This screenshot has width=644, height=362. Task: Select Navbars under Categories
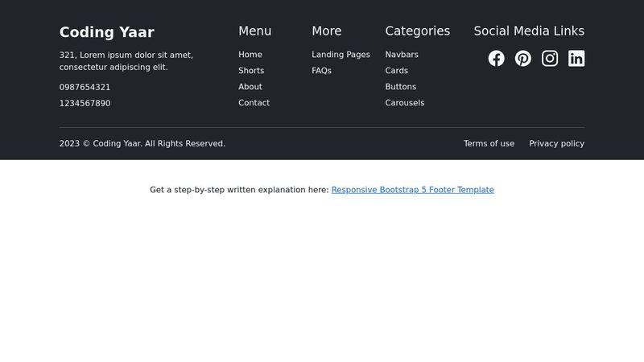point(402,55)
